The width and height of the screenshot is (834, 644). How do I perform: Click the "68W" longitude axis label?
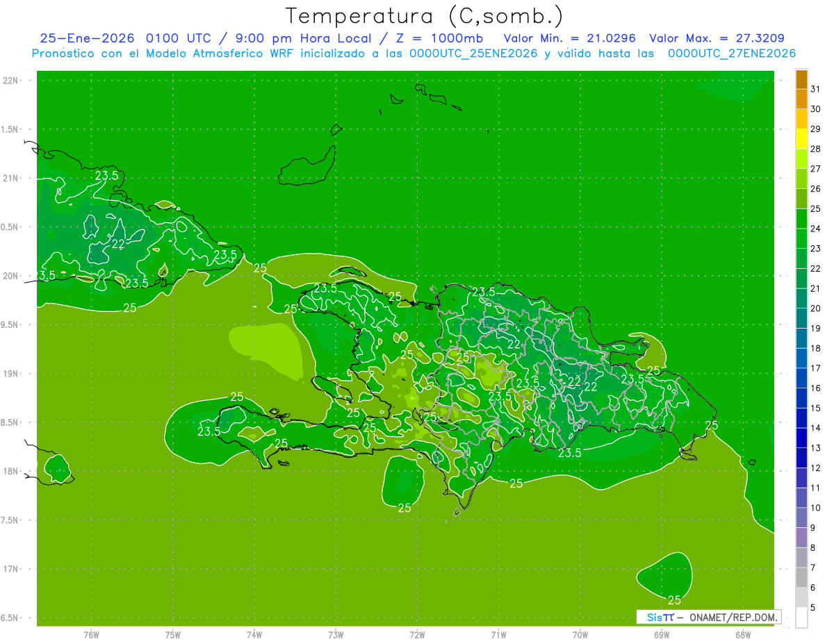click(743, 634)
